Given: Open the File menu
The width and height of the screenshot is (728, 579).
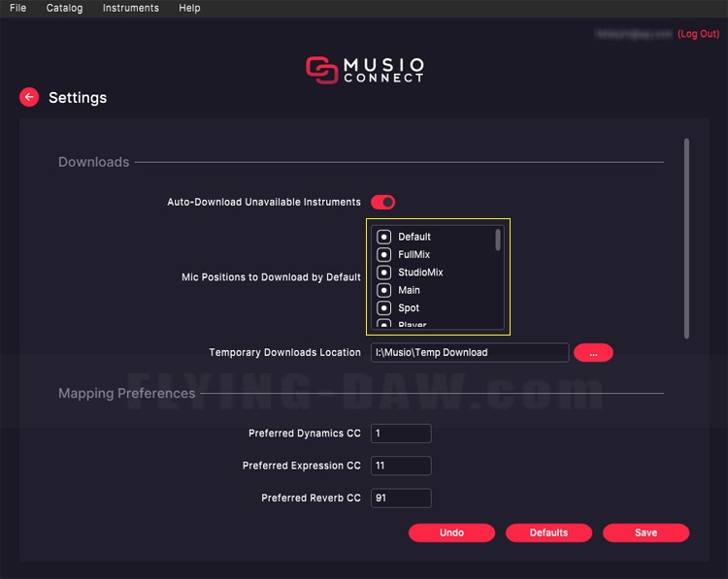Looking at the screenshot, I should click(18, 8).
